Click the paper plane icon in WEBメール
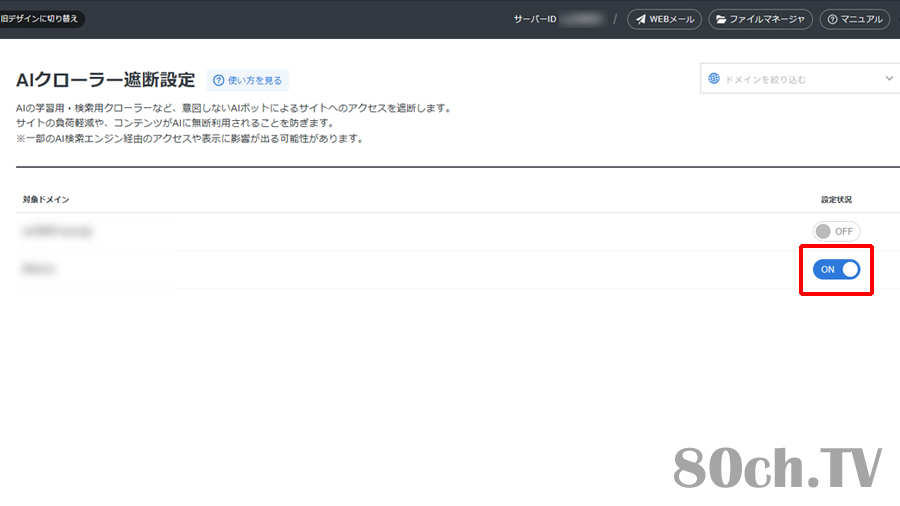This screenshot has width=900, height=506. [641, 20]
